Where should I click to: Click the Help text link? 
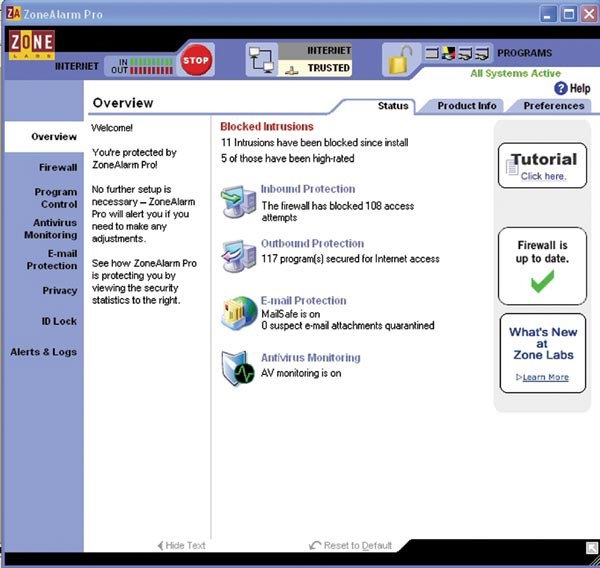580,88
